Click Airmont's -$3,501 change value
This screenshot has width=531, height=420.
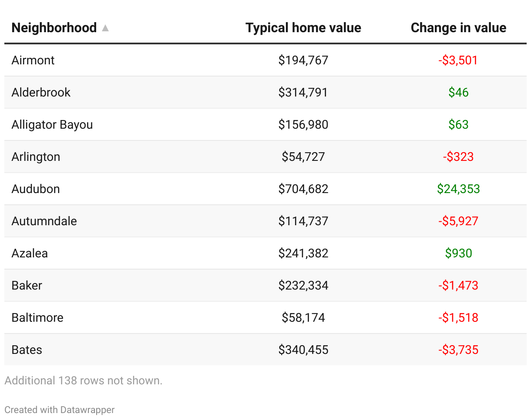[x=458, y=60]
